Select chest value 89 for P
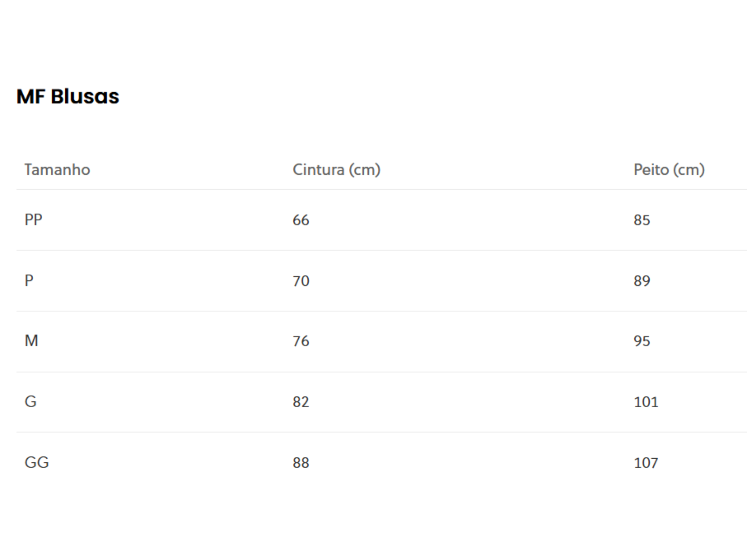747x560 pixels. [642, 281]
